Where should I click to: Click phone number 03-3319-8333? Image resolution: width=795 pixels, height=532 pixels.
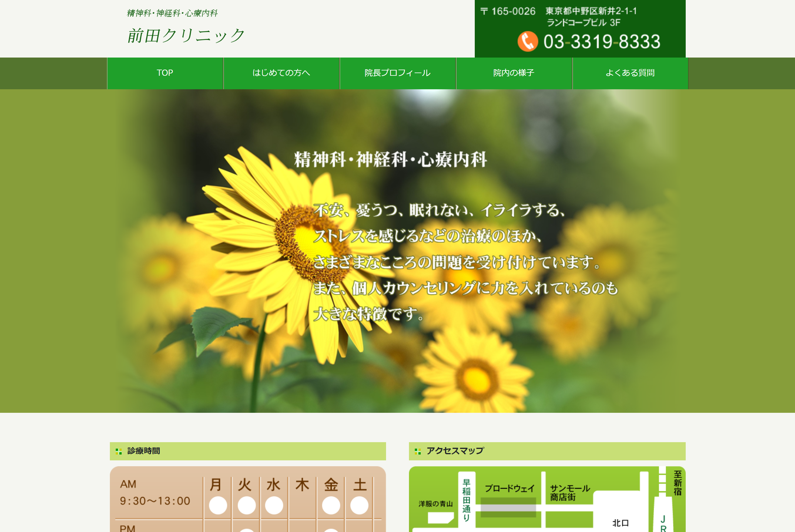click(x=602, y=42)
